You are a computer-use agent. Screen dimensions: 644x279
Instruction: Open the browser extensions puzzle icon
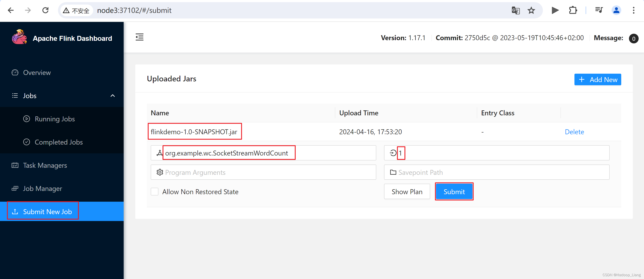click(573, 11)
